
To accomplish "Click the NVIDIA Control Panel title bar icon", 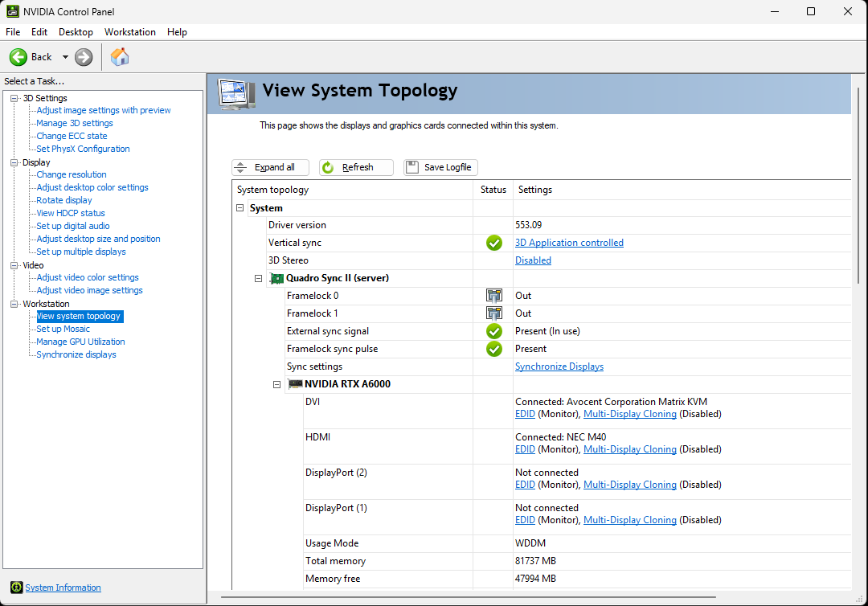I will coord(12,11).
